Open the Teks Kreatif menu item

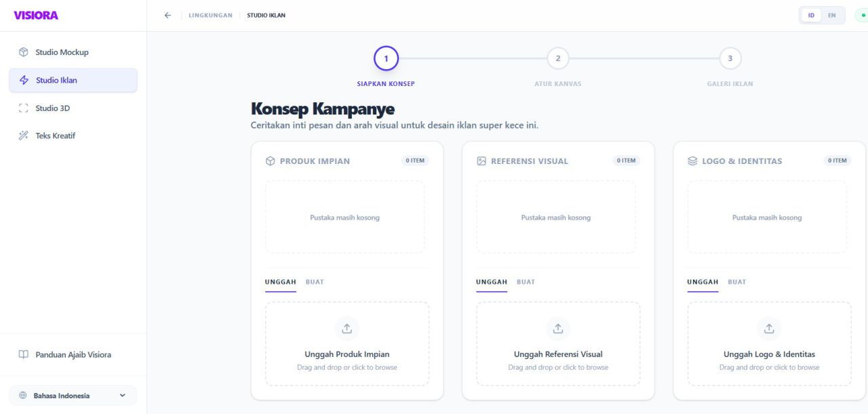(x=73, y=136)
